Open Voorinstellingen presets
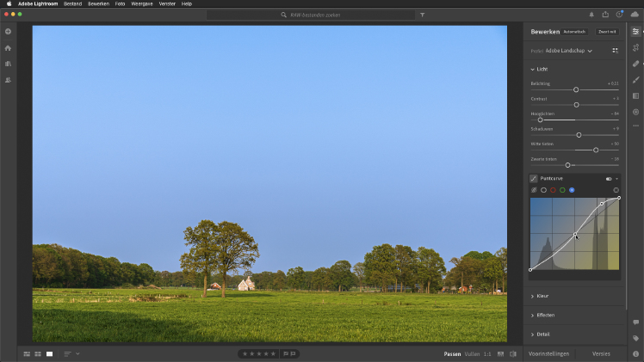The width and height of the screenshot is (644, 362). (548, 353)
